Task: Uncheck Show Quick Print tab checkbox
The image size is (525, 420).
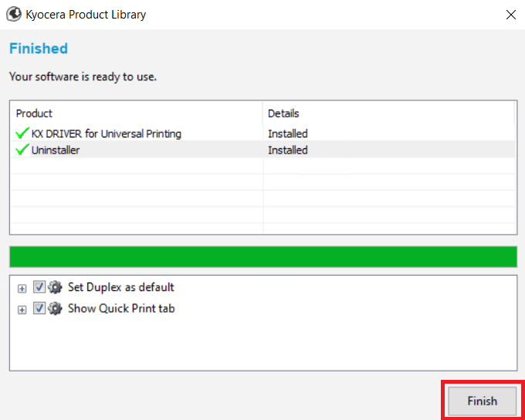Action: click(x=39, y=308)
